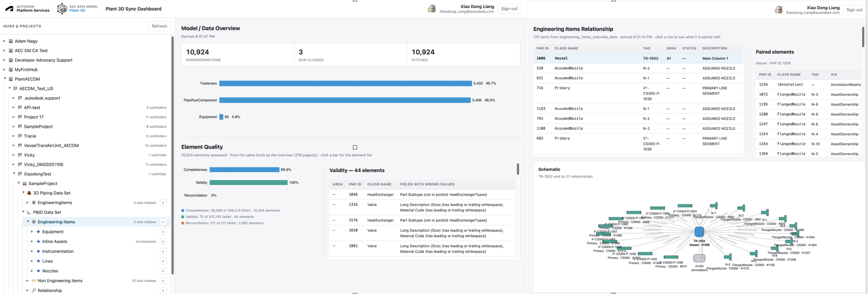Image resolution: width=868 pixels, height=294 pixels.
Task: Click the Fasteners bar in the overview chart
Action: [x=345, y=83]
